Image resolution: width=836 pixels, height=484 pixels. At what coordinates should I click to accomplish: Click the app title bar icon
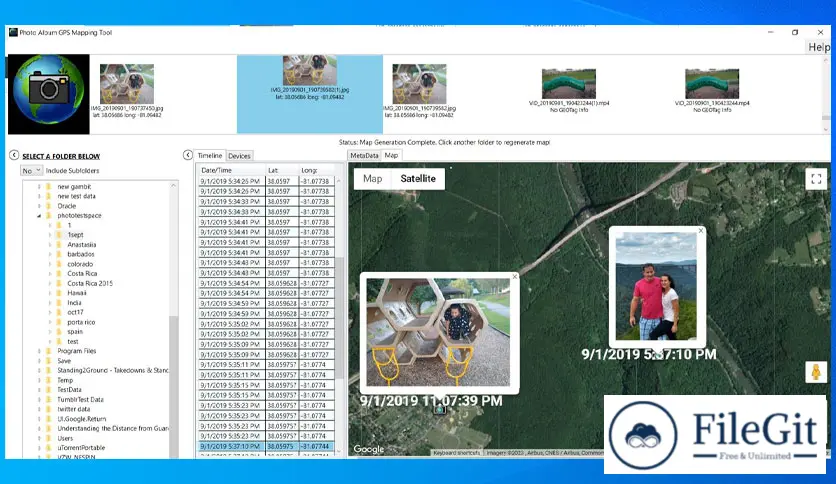(13, 33)
